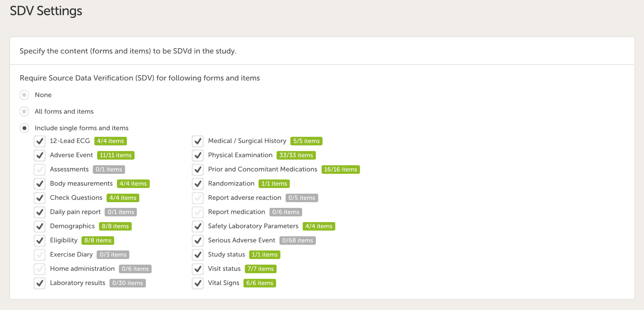Check the Exercise Diary checkbox

click(40, 255)
